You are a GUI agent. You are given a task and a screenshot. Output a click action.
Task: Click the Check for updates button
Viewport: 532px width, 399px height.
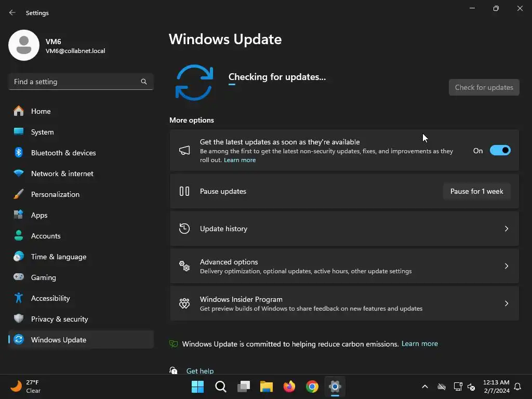pos(484,87)
